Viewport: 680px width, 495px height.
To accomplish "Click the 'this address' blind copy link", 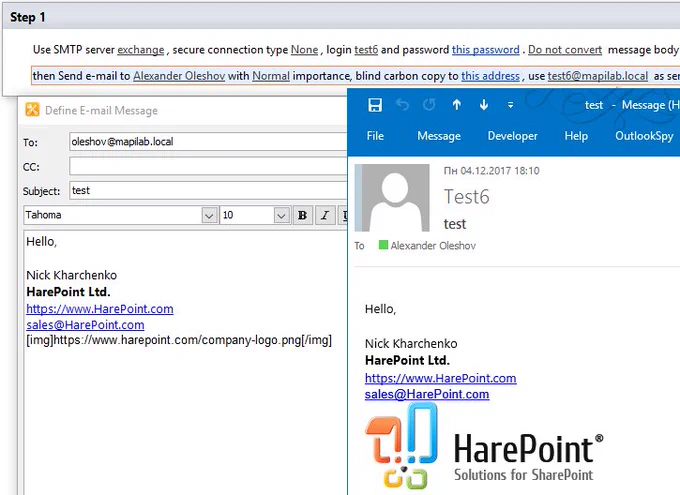I will pos(490,76).
